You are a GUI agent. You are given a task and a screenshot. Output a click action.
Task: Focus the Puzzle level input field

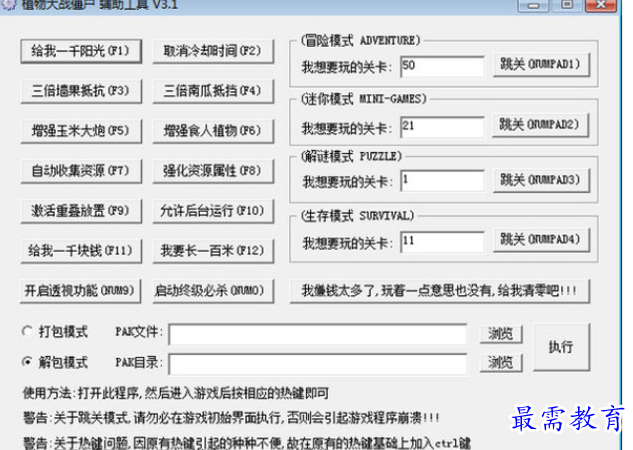coord(442,180)
